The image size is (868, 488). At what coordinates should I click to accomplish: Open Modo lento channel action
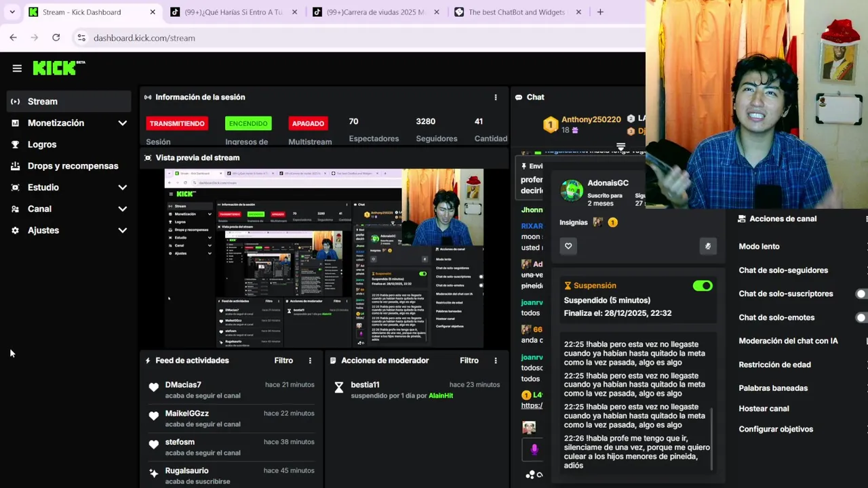(x=759, y=247)
